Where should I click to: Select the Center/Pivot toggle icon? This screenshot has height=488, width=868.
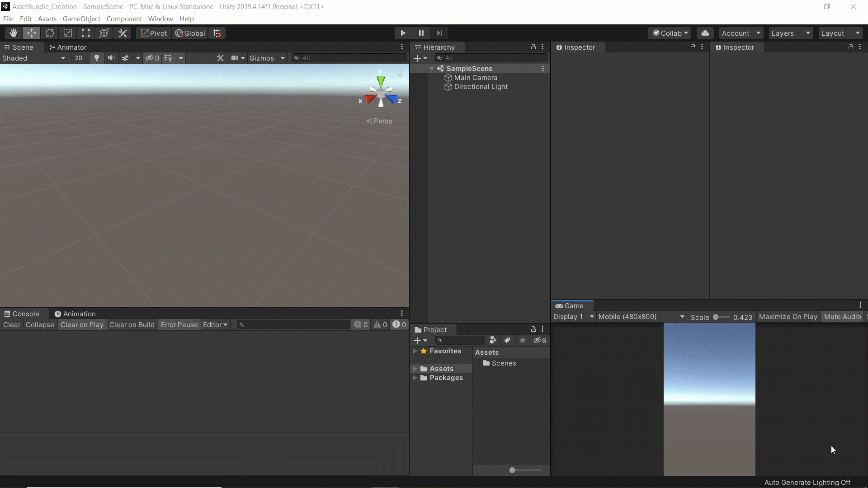pyautogui.click(x=154, y=33)
